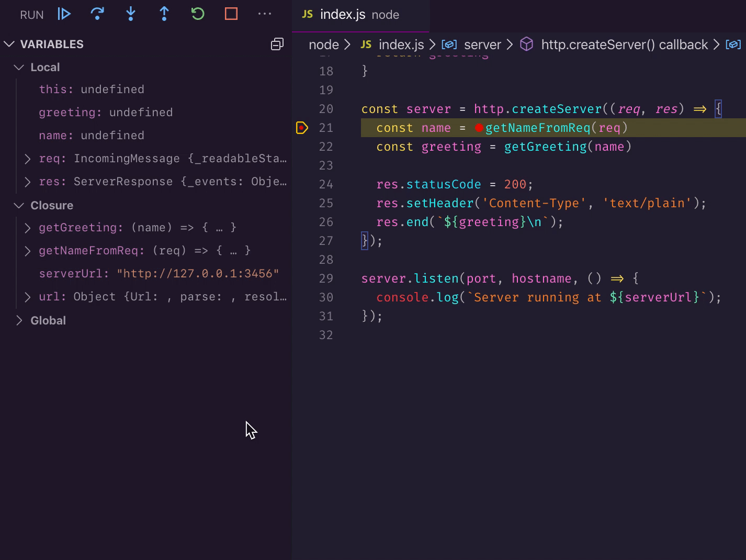Toggle inline breakpoint before getNameFromReq

(x=479, y=128)
